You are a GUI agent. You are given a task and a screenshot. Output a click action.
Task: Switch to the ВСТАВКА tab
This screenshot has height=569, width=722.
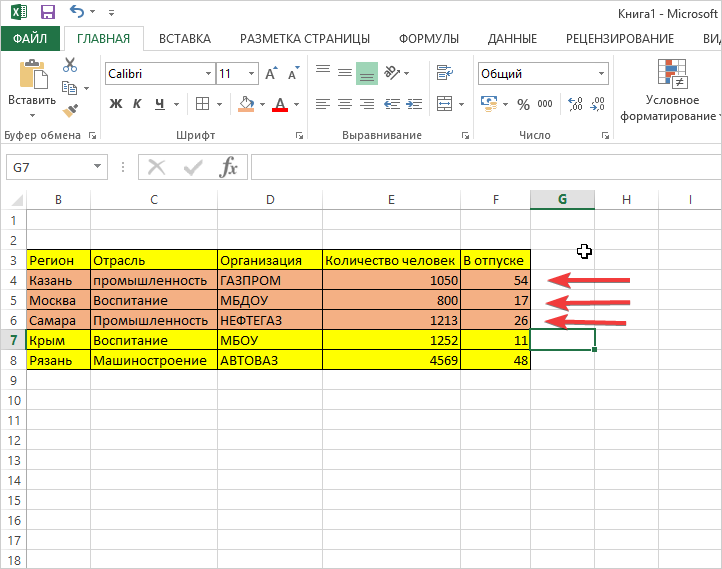(184, 39)
